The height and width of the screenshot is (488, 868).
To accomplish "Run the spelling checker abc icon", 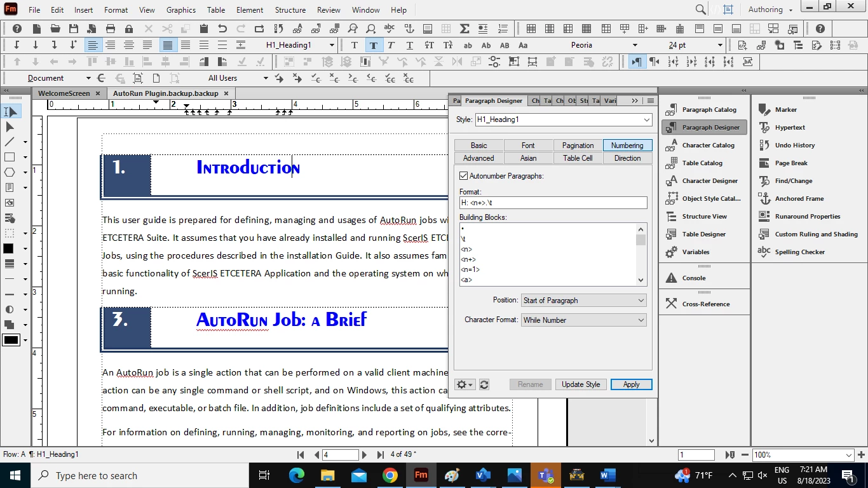I will [x=390, y=29].
